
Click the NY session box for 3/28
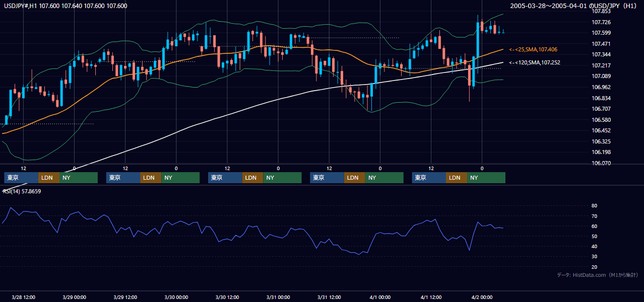coord(78,178)
